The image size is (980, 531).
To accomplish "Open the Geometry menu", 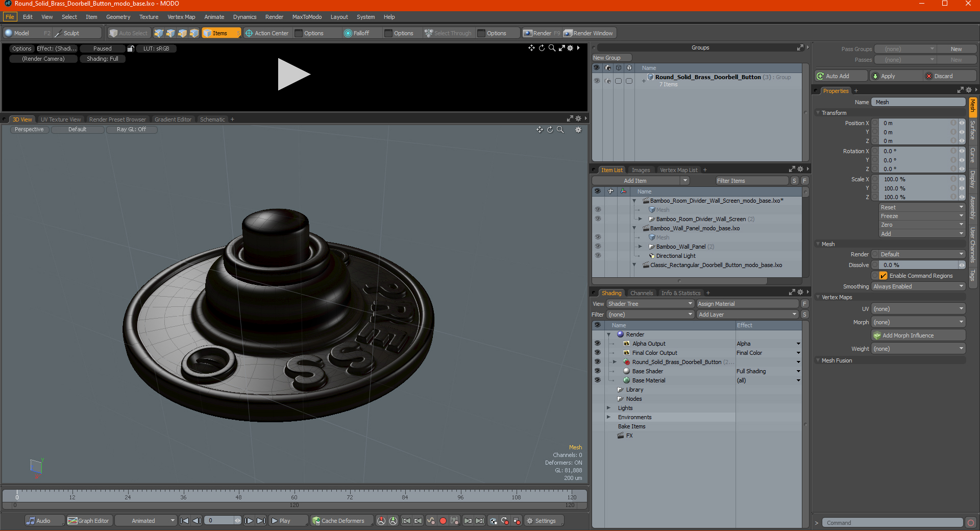I will 118,17.
